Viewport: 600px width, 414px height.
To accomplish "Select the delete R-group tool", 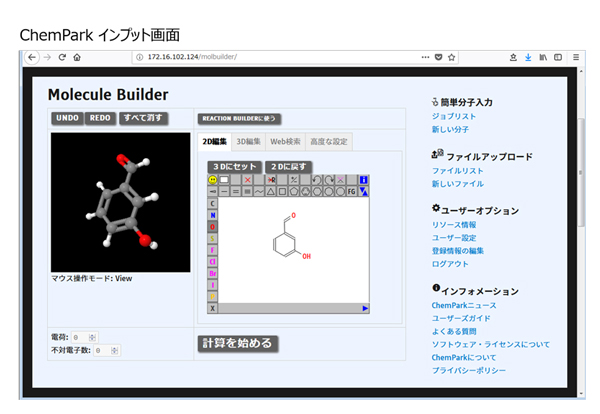I will [x=271, y=179].
